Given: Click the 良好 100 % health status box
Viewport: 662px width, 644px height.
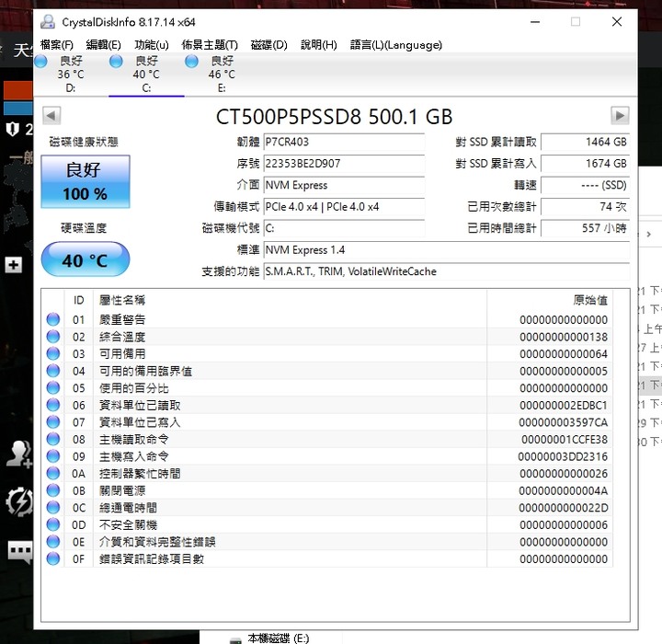Looking at the screenshot, I should (86, 182).
